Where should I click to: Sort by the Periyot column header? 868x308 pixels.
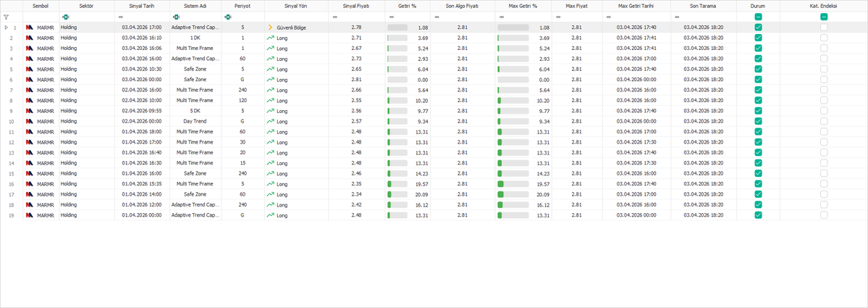(243, 6)
